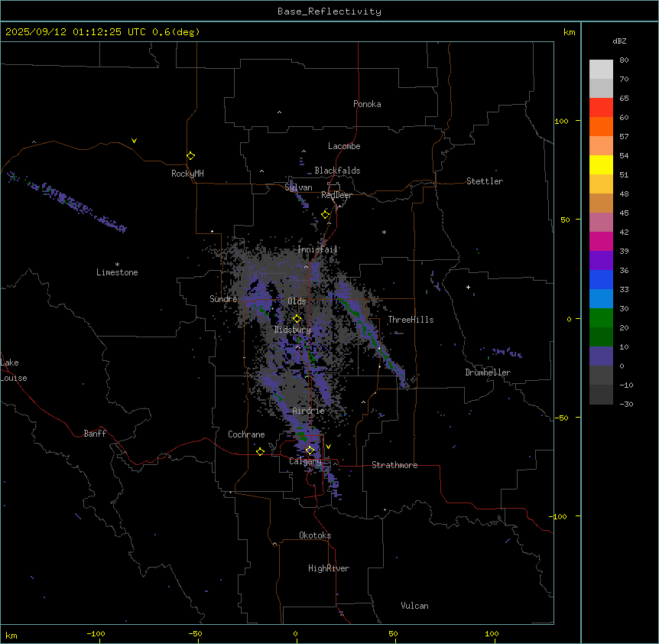Click the yellow diamond marker near RockyMH
Viewport: 659px width, 644px height.
click(191, 156)
